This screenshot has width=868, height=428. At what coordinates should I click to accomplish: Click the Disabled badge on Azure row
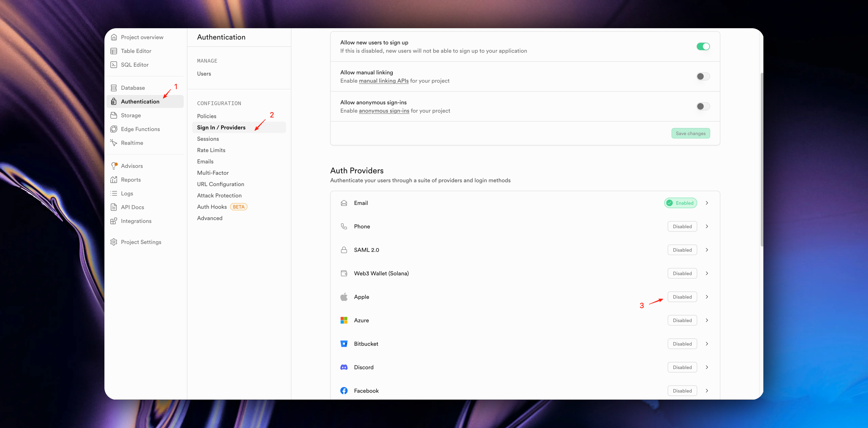682,321
